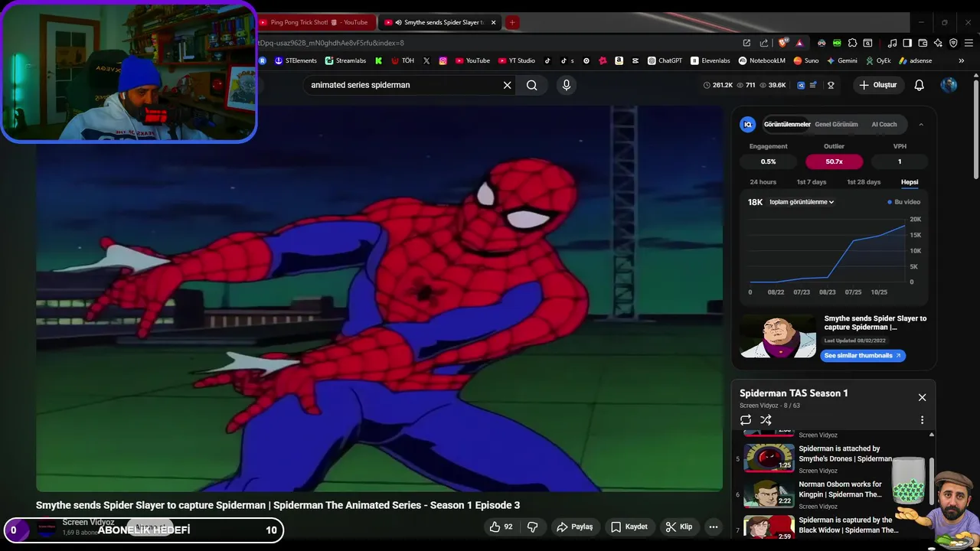
Task: Click the Kingpin thumbnail in vidIQ panel
Action: click(x=779, y=336)
